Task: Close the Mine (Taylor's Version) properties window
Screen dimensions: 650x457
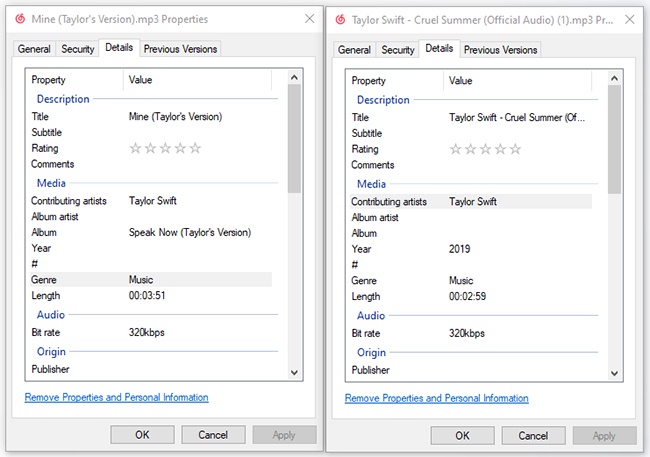Action: tap(305, 19)
